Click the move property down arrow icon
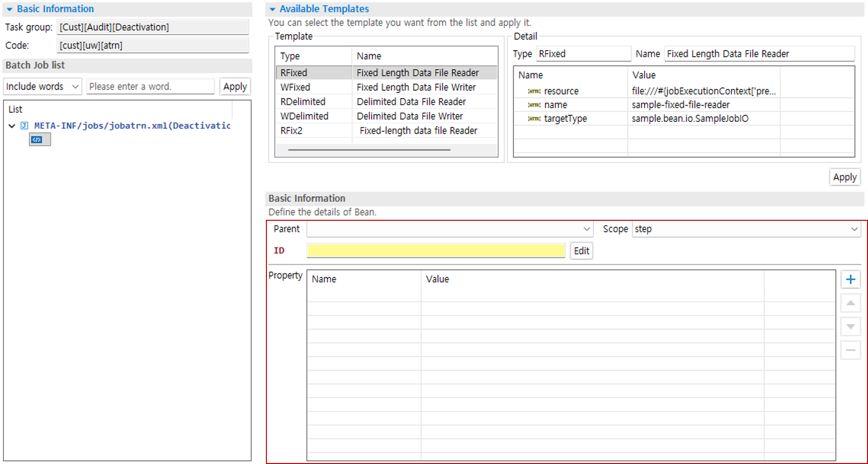868x464 pixels. [x=850, y=327]
